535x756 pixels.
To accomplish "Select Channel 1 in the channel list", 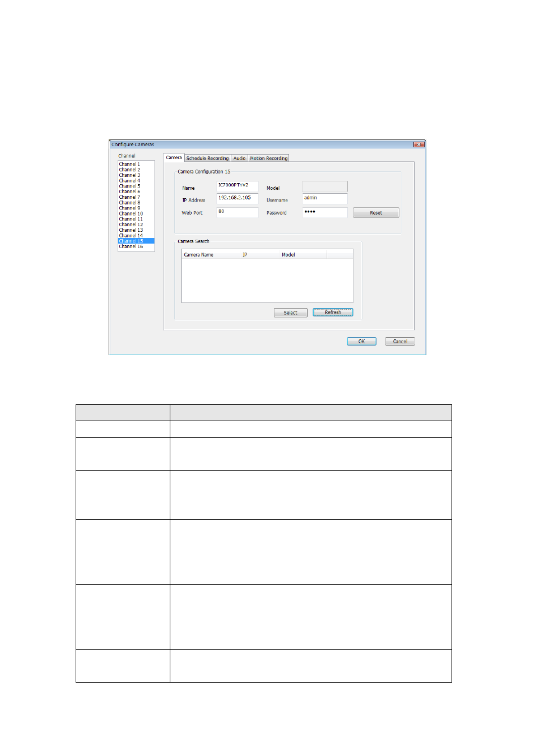I will pos(130,164).
